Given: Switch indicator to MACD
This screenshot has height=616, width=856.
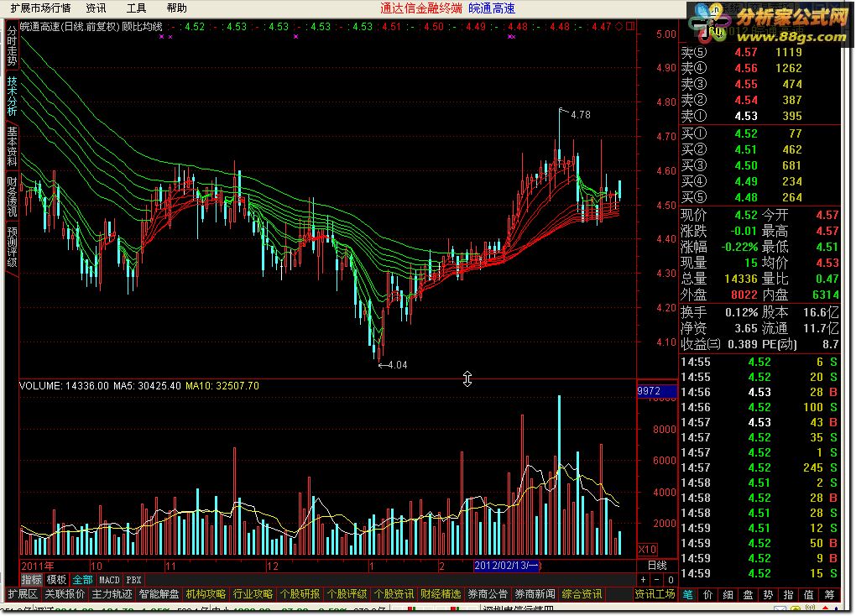Looking at the screenshot, I should point(109,580).
